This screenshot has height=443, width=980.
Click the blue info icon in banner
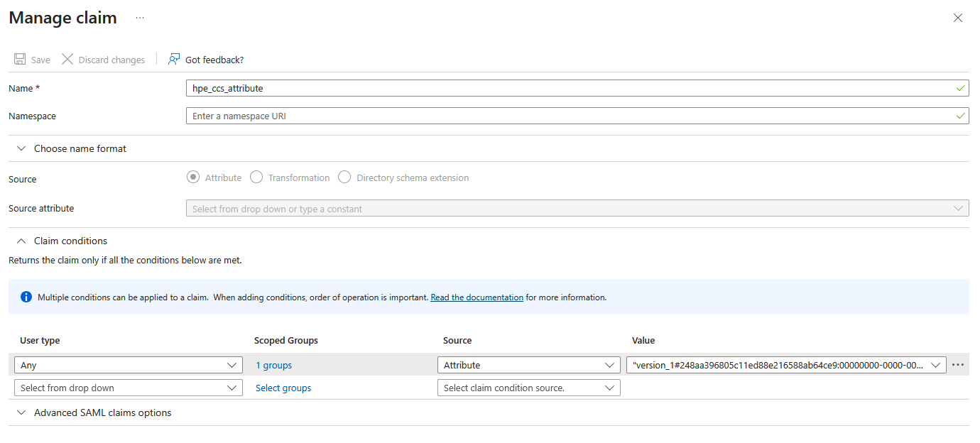[26, 297]
